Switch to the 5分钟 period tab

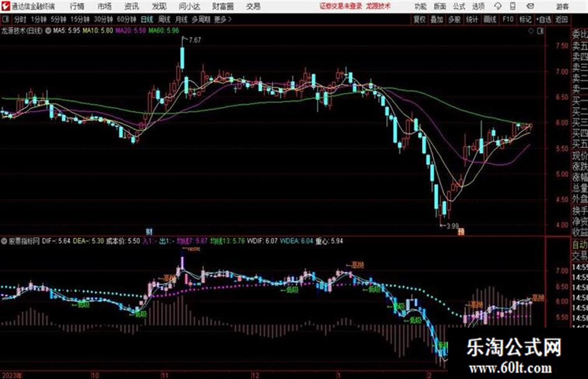point(58,19)
